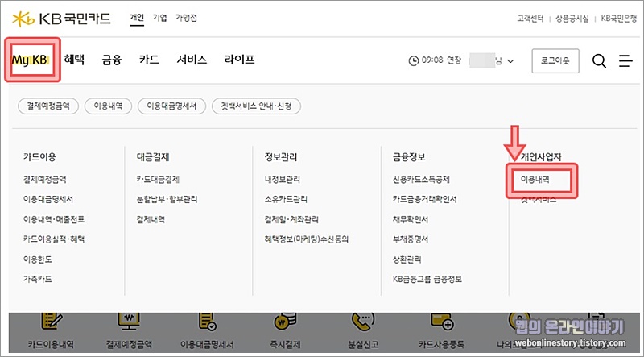Screen dimensions: 644x357
Task: Click the session clock icon
Action: [x=413, y=61]
